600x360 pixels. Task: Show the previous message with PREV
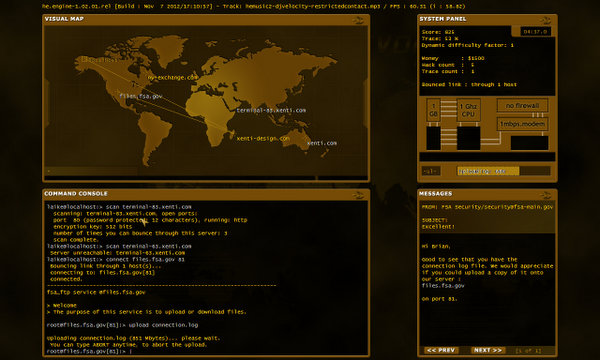[441, 350]
